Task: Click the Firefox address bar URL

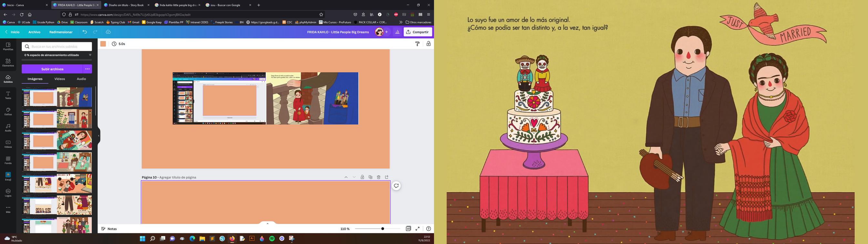Action: 135,15
